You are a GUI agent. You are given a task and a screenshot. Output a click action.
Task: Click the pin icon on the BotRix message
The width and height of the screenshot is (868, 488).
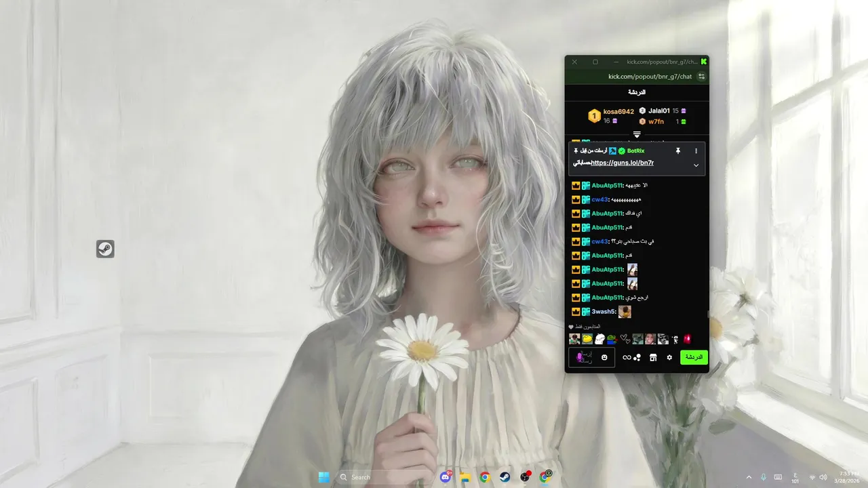point(677,150)
